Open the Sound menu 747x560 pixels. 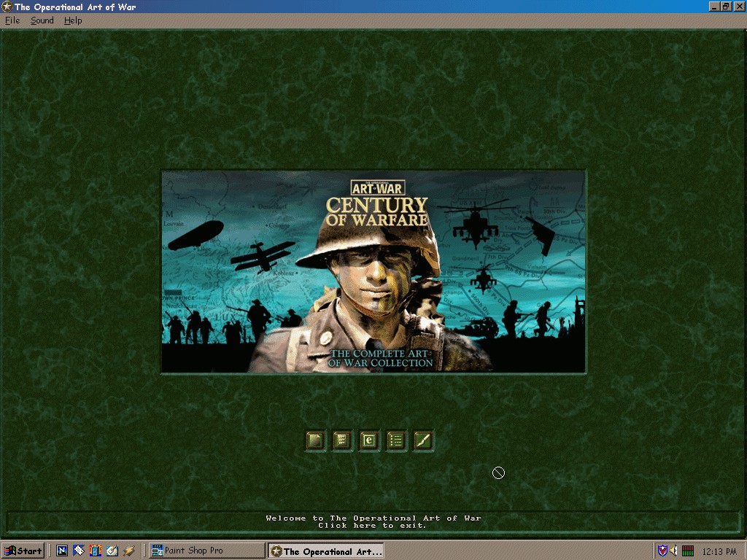click(42, 20)
